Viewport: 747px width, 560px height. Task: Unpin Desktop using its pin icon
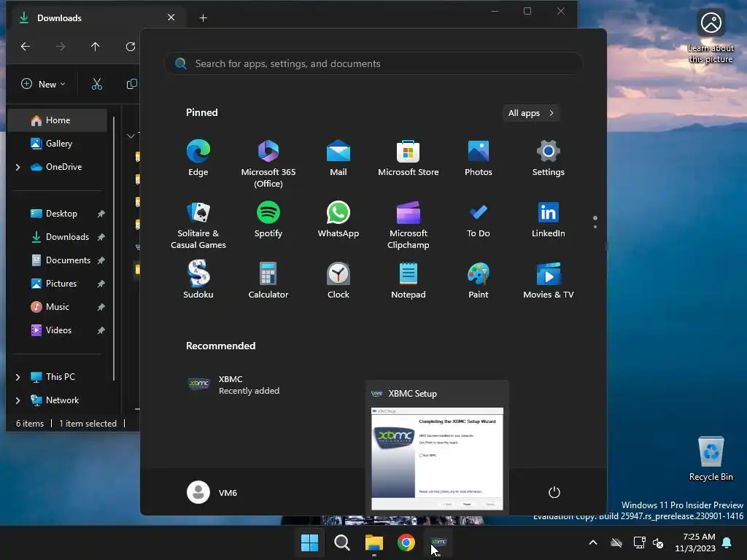pyautogui.click(x=101, y=214)
